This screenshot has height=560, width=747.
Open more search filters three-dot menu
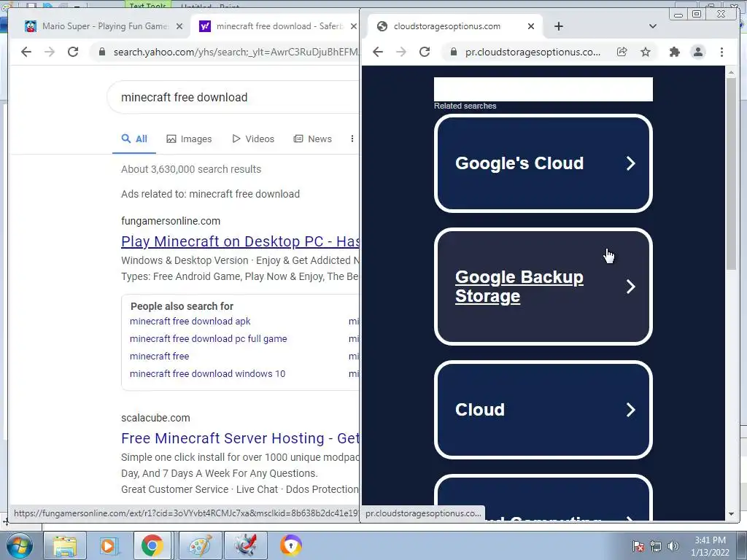coord(352,139)
